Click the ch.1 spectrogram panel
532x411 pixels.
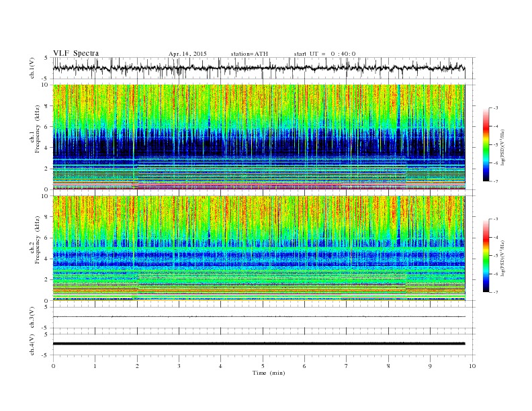coord(259,137)
